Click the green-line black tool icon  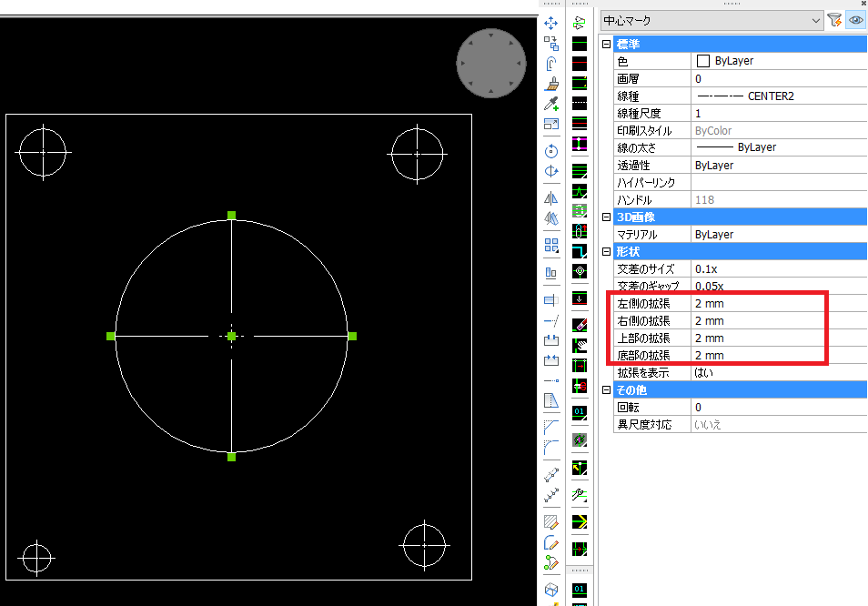[x=580, y=44]
